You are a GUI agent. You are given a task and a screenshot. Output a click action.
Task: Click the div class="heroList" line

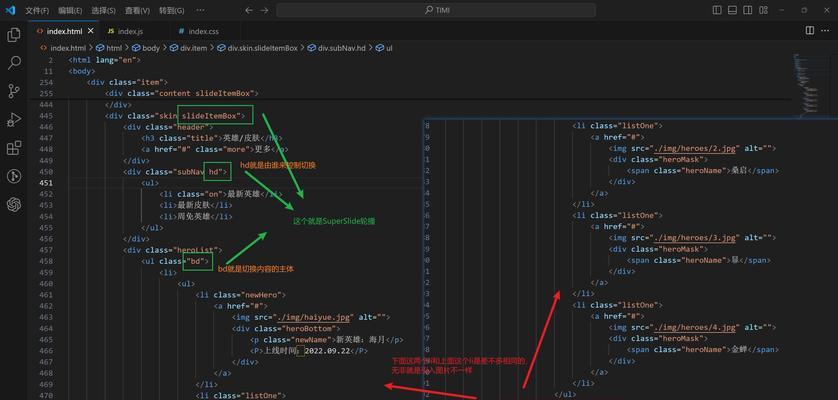173,250
